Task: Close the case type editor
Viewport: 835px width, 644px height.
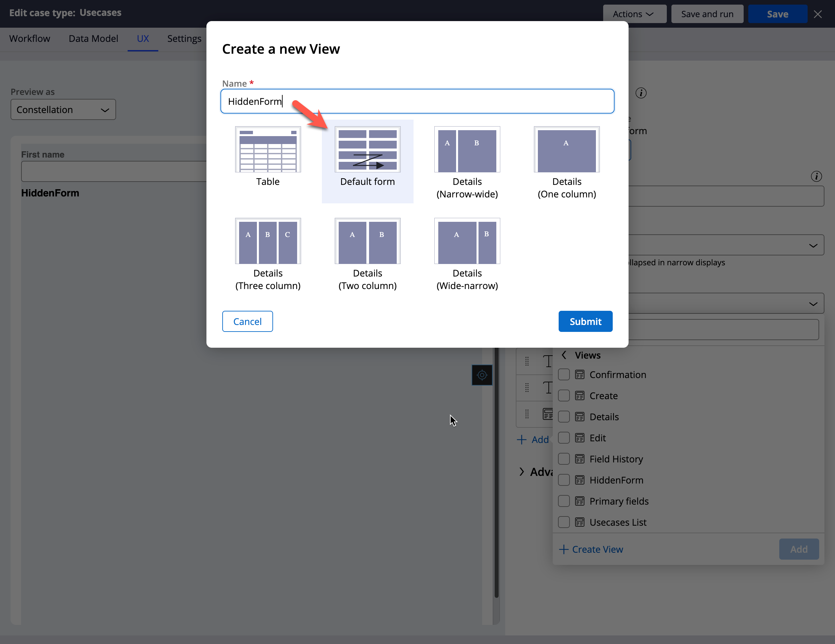Action: coord(818,14)
